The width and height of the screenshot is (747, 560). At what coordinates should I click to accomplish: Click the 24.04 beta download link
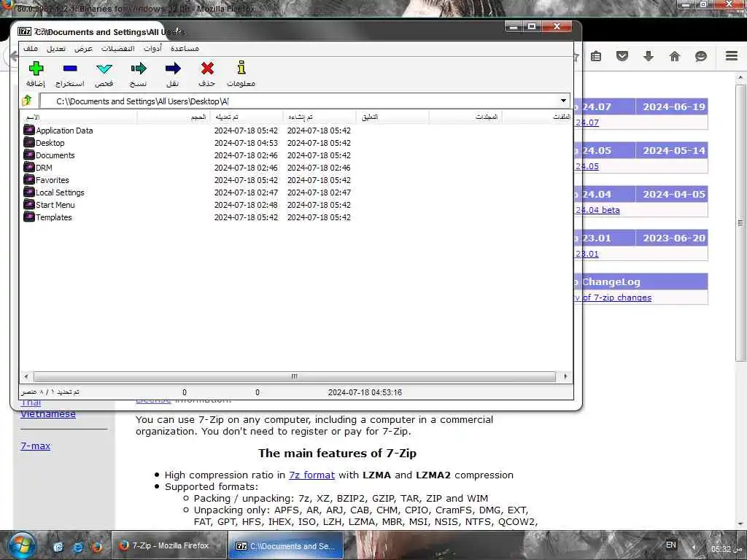[x=597, y=210]
